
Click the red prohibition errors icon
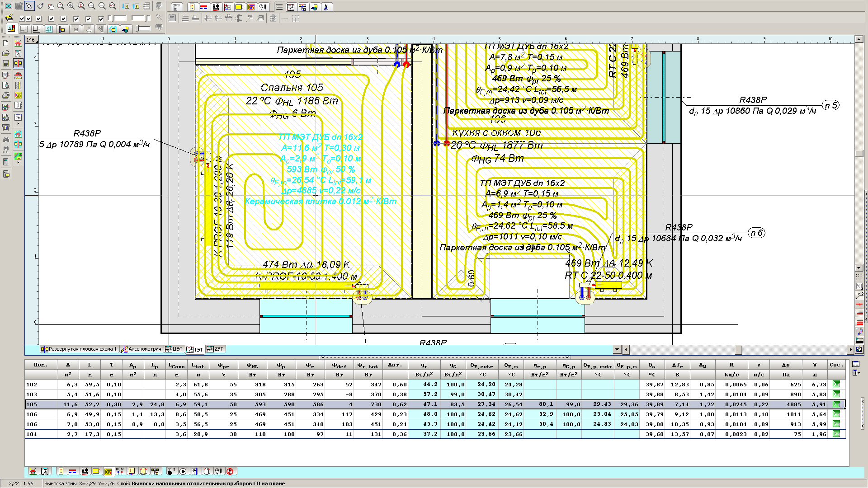(230, 471)
